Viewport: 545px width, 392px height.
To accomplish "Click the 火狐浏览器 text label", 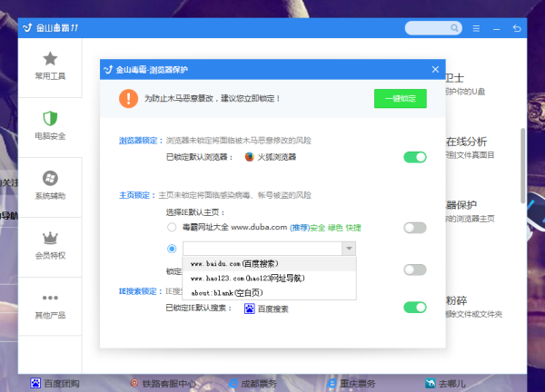I will [277, 157].
